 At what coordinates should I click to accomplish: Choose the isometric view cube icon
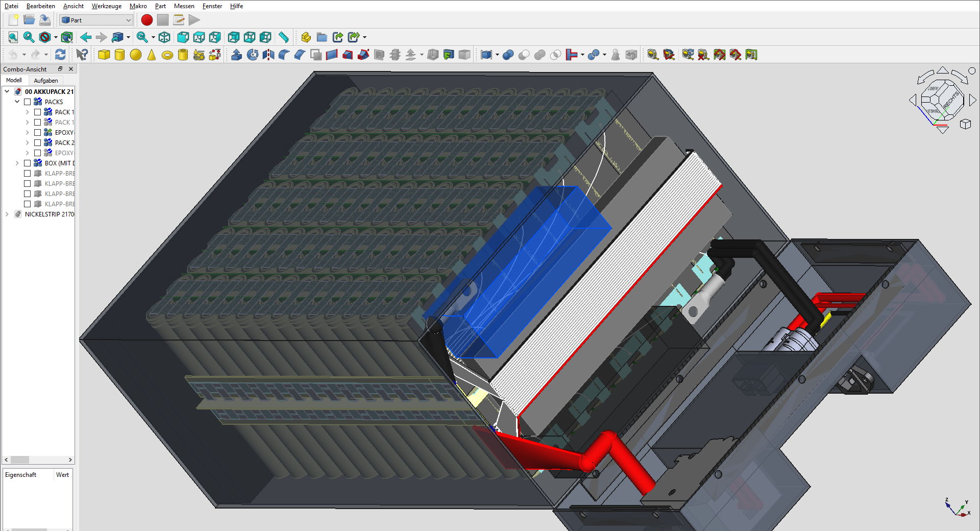coord(164,37)
